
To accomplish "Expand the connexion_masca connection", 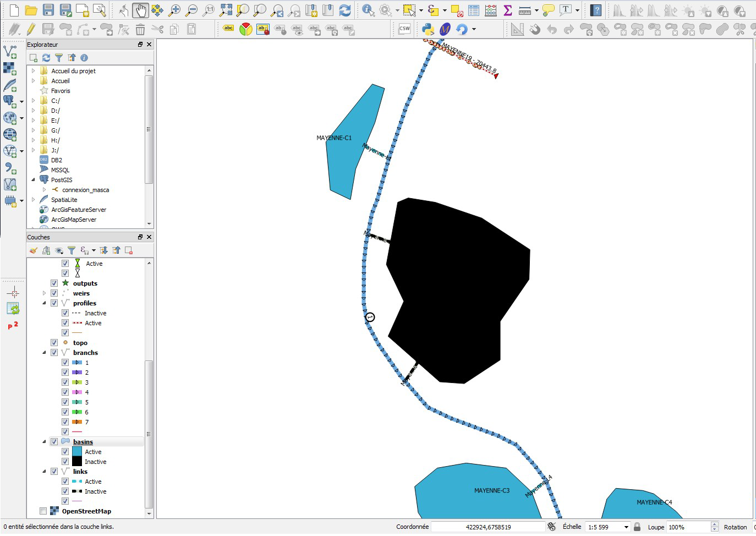I will click(44, 190).
